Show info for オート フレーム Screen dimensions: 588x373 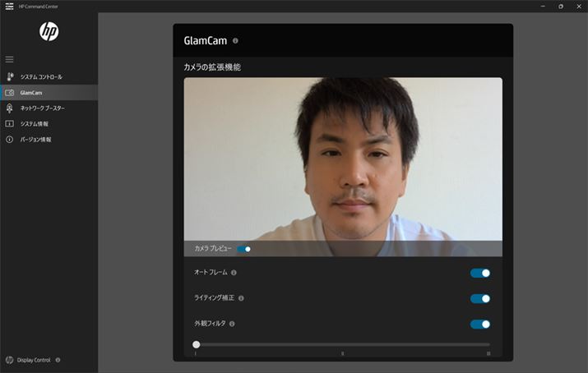tap(234, 273)
